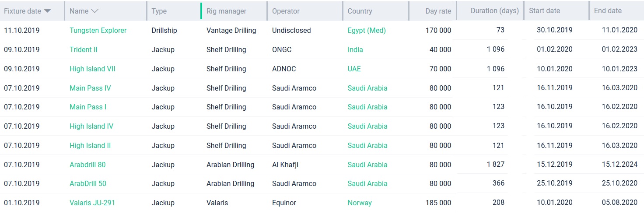Click the Arabdrill 80 rig link

point(87,165)
